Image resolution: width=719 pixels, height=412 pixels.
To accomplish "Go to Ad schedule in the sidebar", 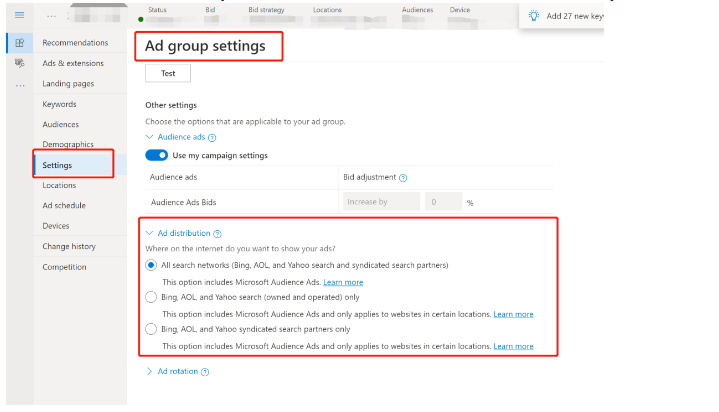I will click(x=63, y=205).
